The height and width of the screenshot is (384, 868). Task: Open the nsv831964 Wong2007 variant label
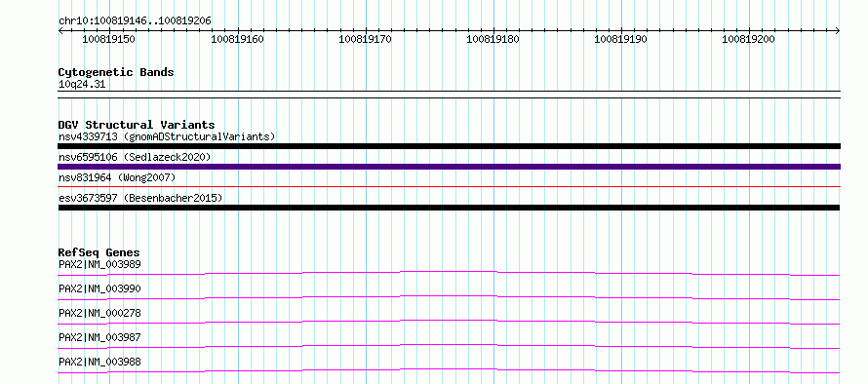tap(117, 177)
